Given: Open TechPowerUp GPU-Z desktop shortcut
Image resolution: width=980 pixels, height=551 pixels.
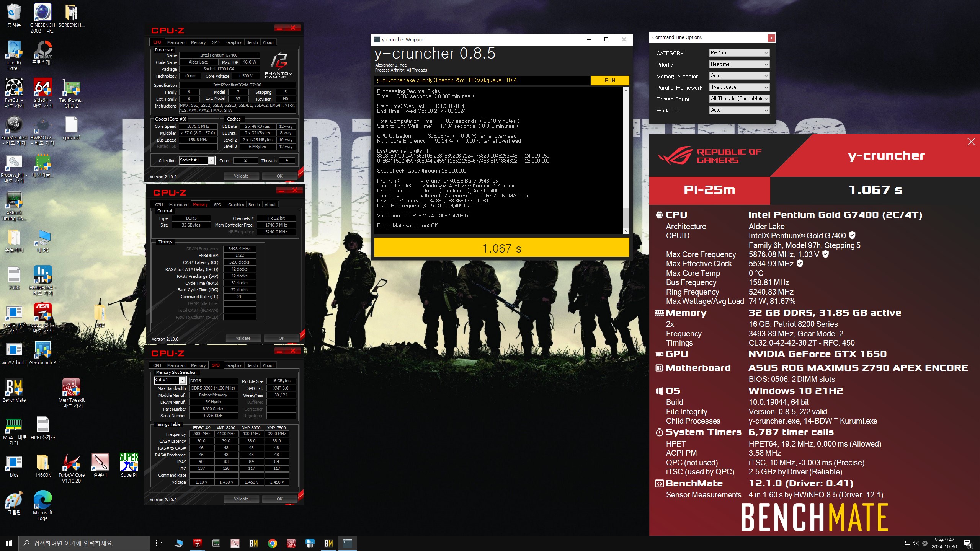Looking at the screenshot, I should click(x=71, y=93).
